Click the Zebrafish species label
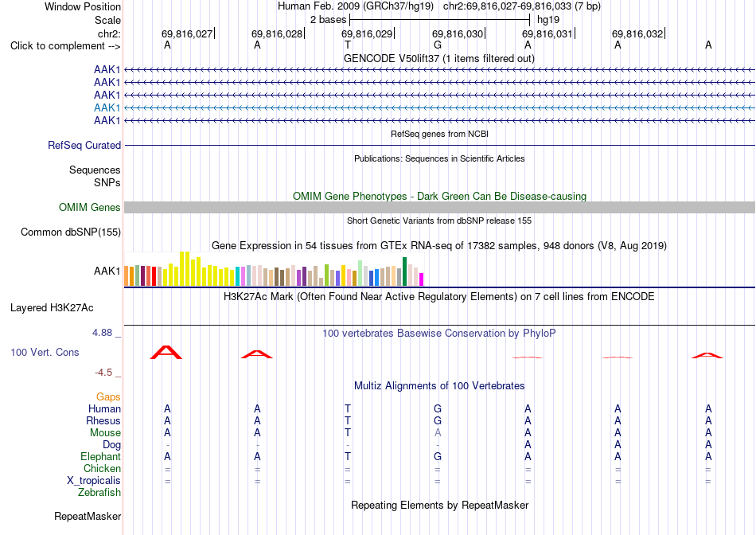Screen dimensions: 756x535 point(99,493)
